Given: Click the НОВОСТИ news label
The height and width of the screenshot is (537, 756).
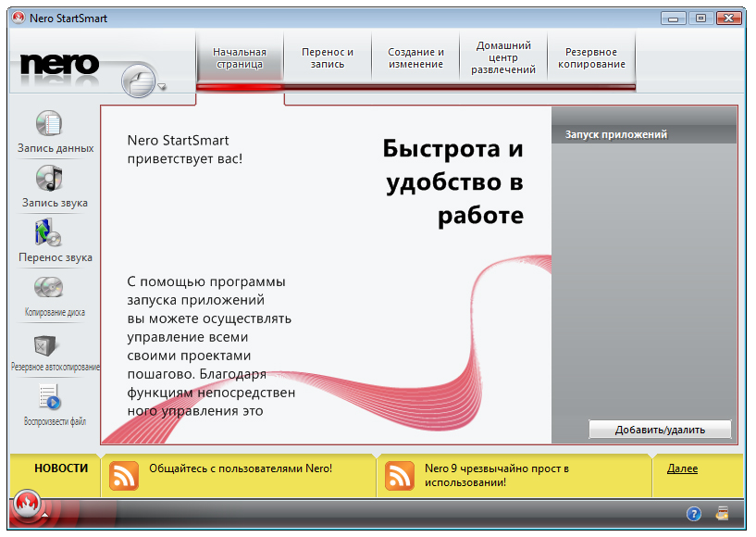Looking at the screenshot, I should click(x=61, y=468).
